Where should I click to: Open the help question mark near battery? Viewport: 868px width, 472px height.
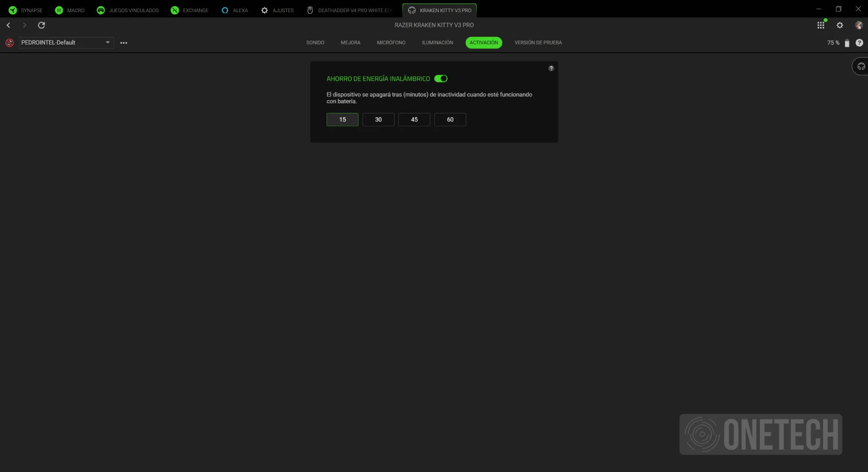[859, 43]
